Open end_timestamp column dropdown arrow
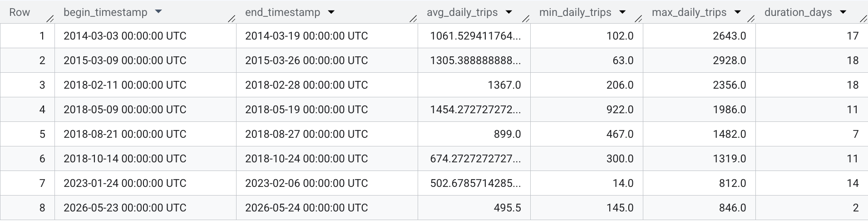The width and height of the screenshot is (868, 221). [x=331, y=12]
